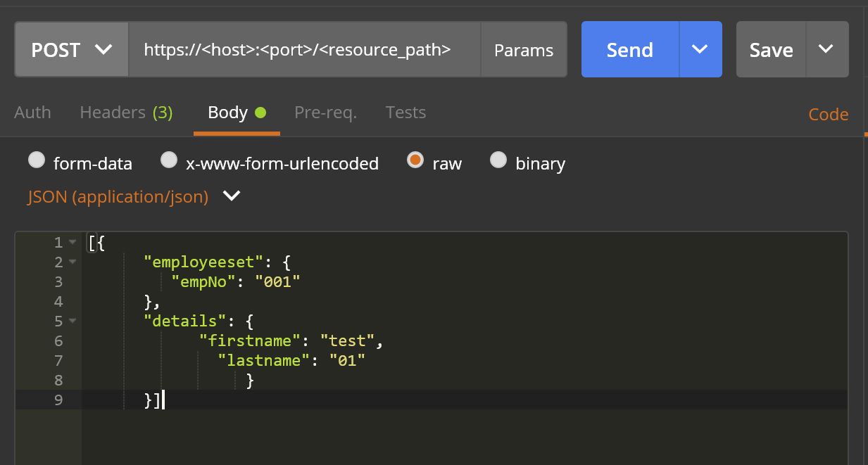Open the Headers (3) tab
Image resolution: width=868 pixels, height=465 pixels.
point(126,113)
